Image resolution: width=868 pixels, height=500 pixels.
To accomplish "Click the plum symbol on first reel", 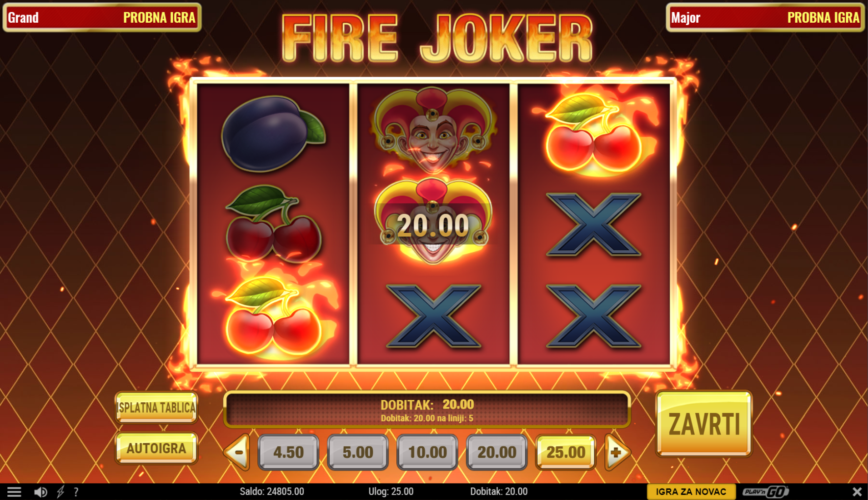I will coord(273,134).
